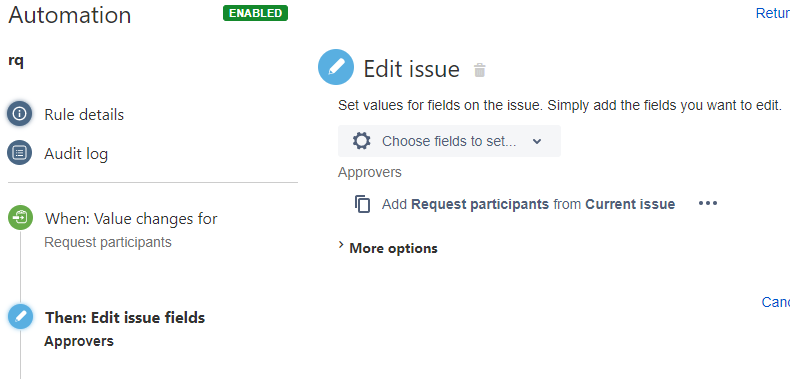Screen dimensions: 790x379
Task: Click the large blue Edit issue pencil icon
Action: 336,67
